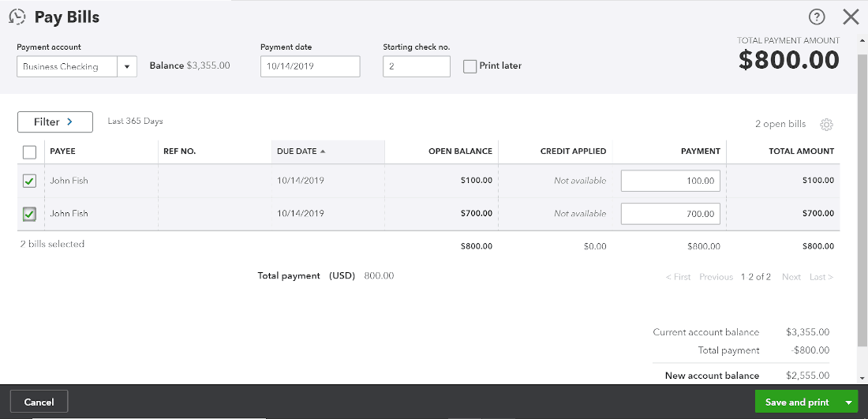The width and height of the screenshot is (868, 419).
Task: Click the Last 365 Days filter text
Action: coord(135,122)
